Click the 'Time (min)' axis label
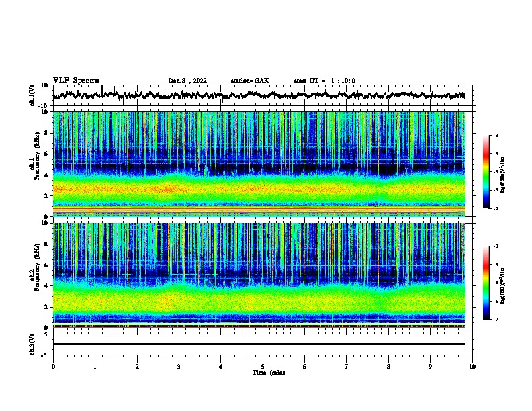This screenshot has height=411, width=532. tap(269, 373)
